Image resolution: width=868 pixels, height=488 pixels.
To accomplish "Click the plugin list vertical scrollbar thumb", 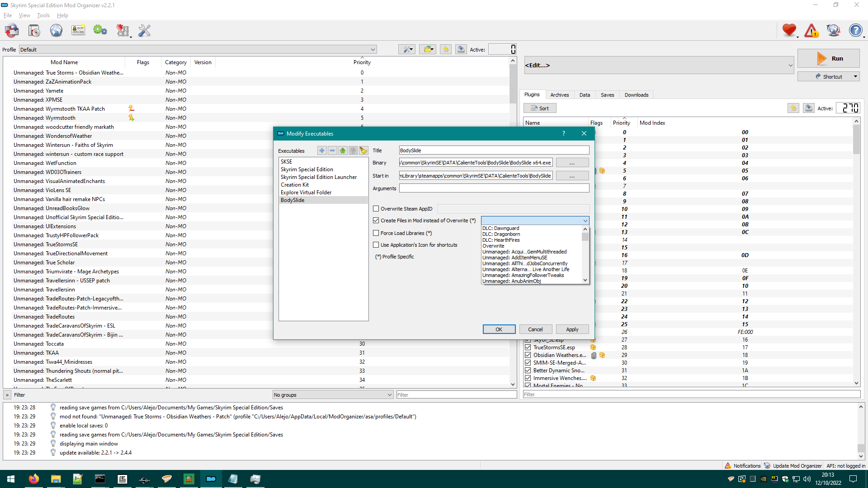I will point(856,140).
